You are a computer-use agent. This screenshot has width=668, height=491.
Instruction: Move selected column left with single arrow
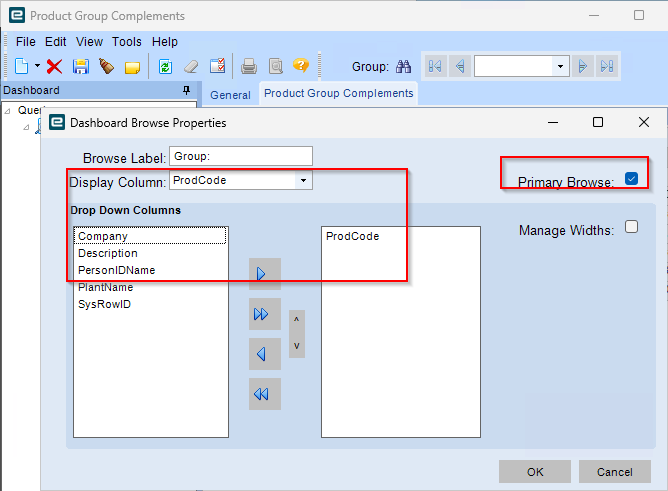[265, 354]
